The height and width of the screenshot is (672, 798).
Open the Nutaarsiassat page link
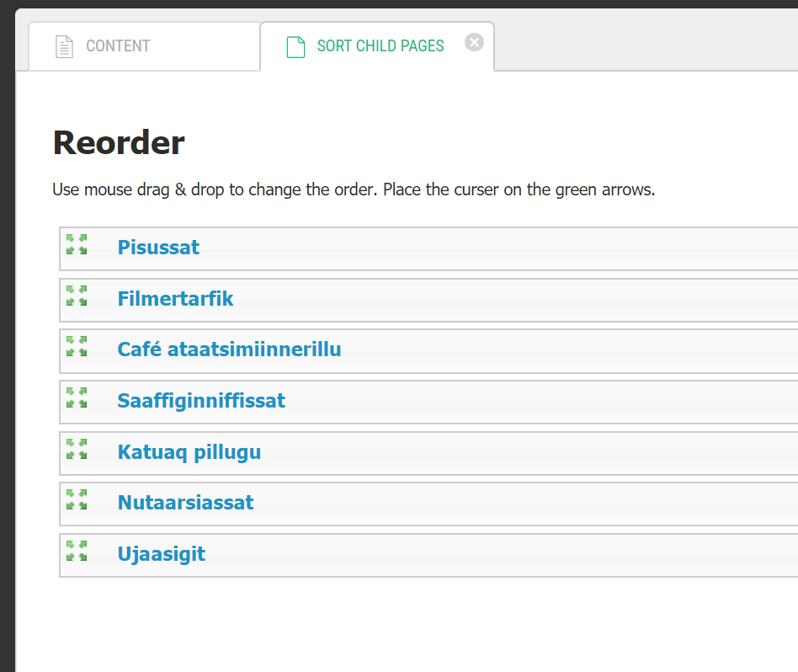[185, 503]
